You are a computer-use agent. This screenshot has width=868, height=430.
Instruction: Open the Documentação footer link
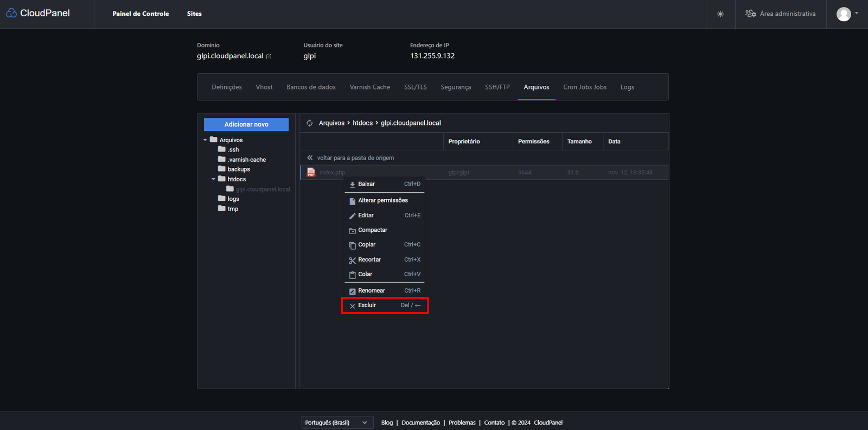pyautogui.click(x=420, y=422)
